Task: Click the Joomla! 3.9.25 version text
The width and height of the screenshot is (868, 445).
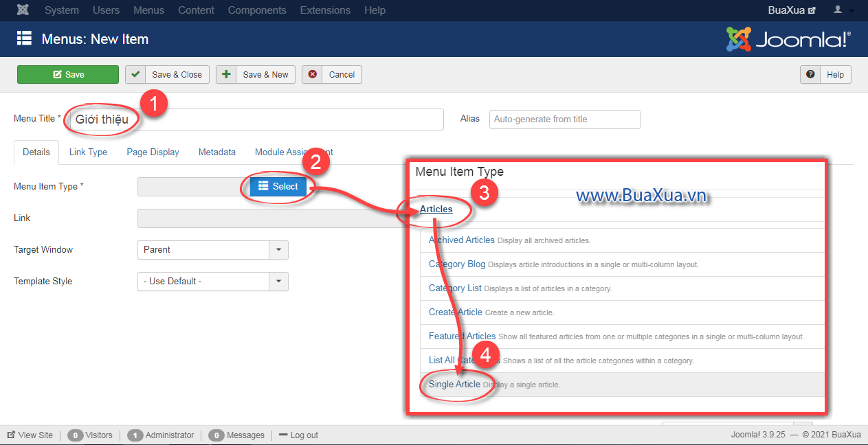Action: (758, 435)
